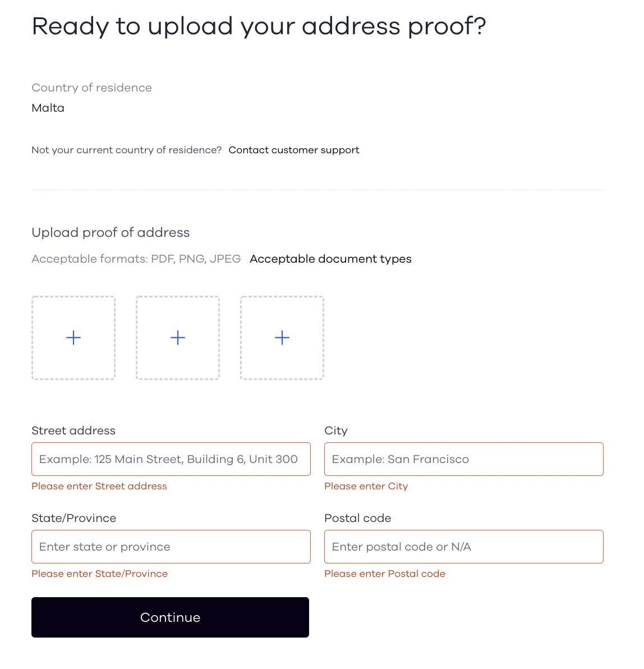Focus the Street address input field
The width and height of the screenshot is (644, 669).
click(171, 459)
